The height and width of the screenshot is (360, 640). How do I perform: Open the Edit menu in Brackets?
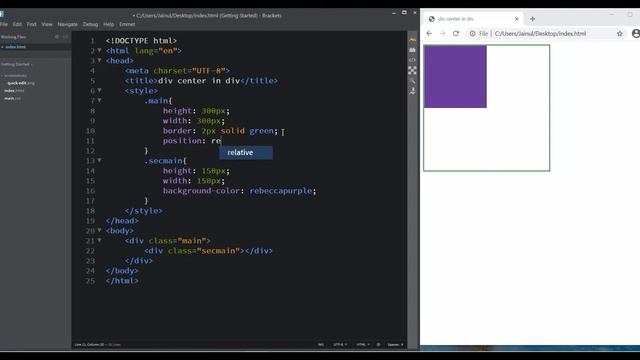click(x=17, y=24)
